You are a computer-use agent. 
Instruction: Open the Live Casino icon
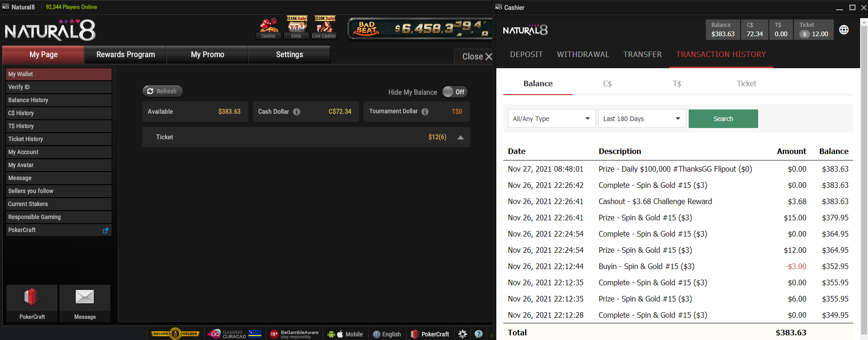(324, 28)
